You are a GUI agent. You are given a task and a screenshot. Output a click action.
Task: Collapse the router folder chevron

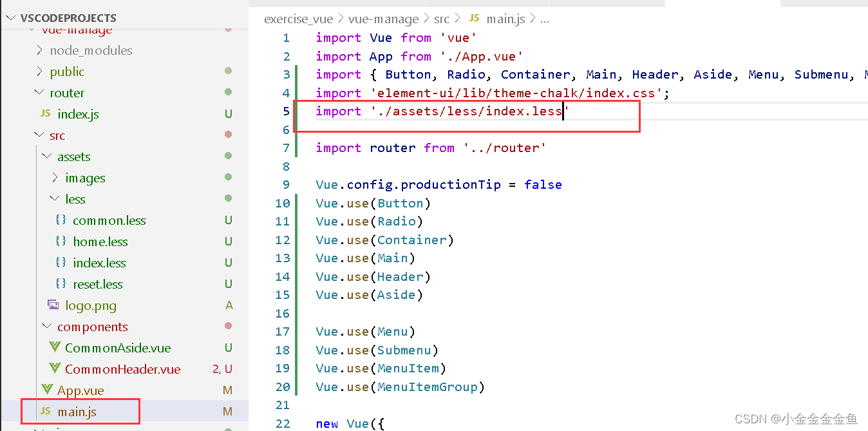40,93
